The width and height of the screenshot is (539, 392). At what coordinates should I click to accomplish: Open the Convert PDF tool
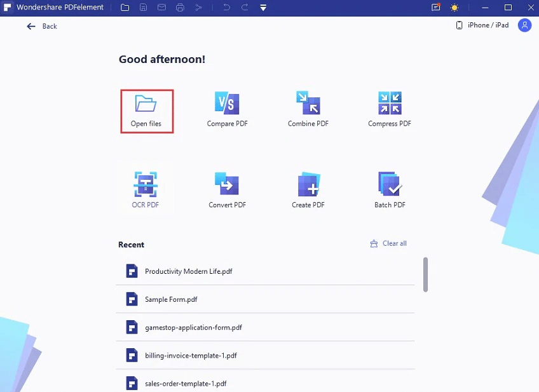227,190
